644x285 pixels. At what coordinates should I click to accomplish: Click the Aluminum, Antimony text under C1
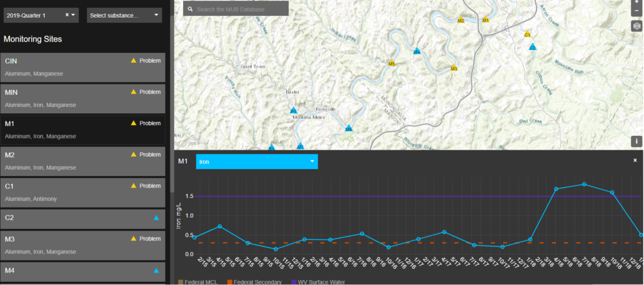coord(31,199)
